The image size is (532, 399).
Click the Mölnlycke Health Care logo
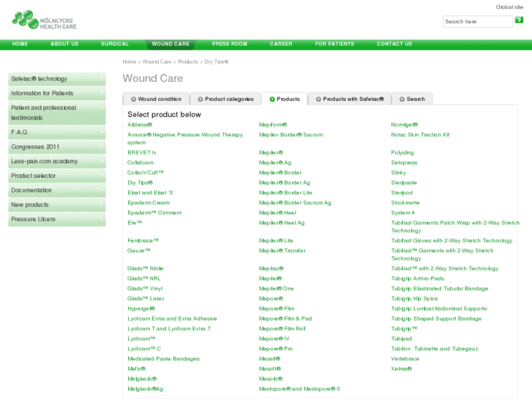(x=44, y=20)
